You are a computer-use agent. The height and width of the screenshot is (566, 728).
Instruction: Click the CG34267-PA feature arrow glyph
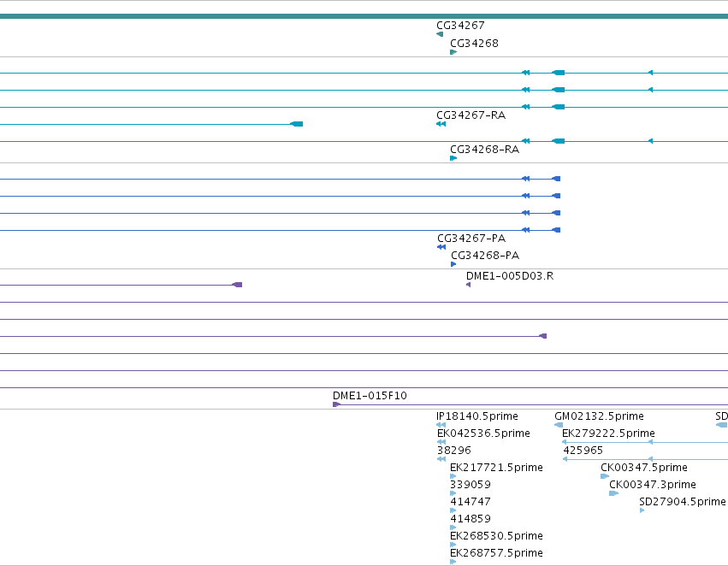click(x=441, y=247)
